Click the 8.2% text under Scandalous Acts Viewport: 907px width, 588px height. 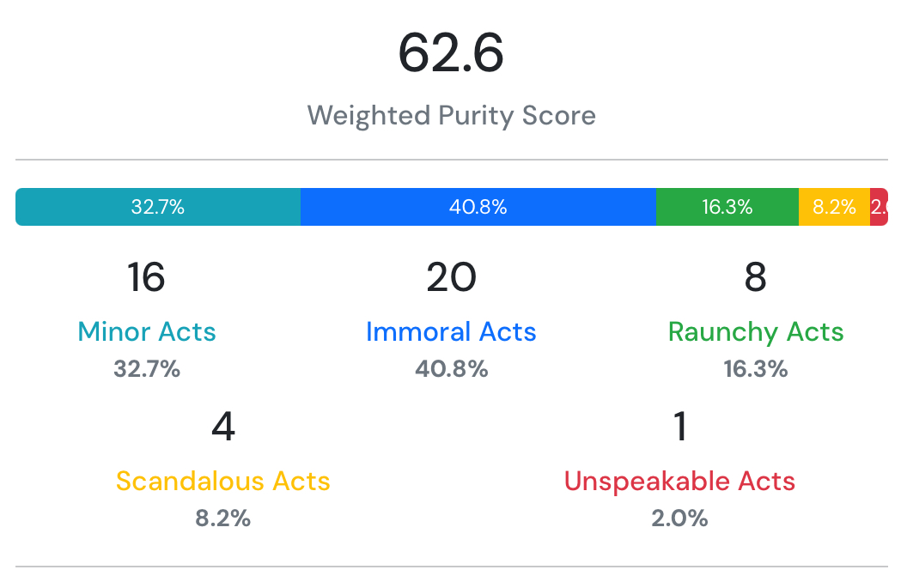click(223, 518)
